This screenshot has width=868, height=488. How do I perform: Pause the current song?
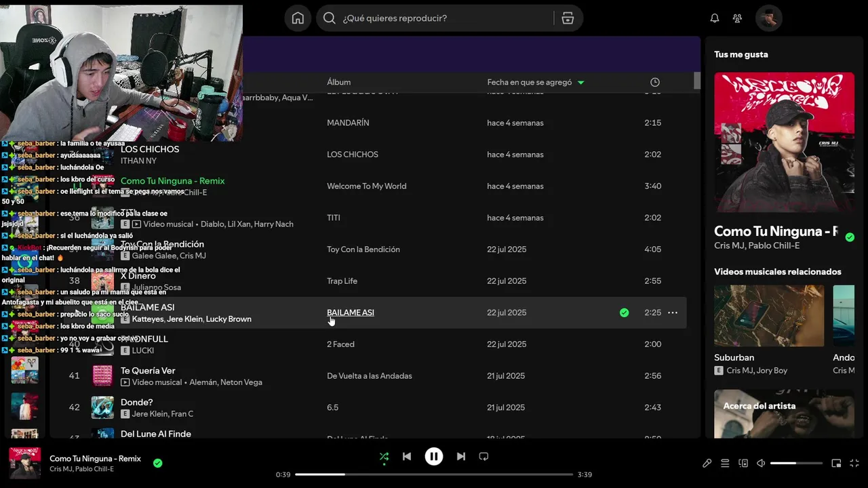434,457
